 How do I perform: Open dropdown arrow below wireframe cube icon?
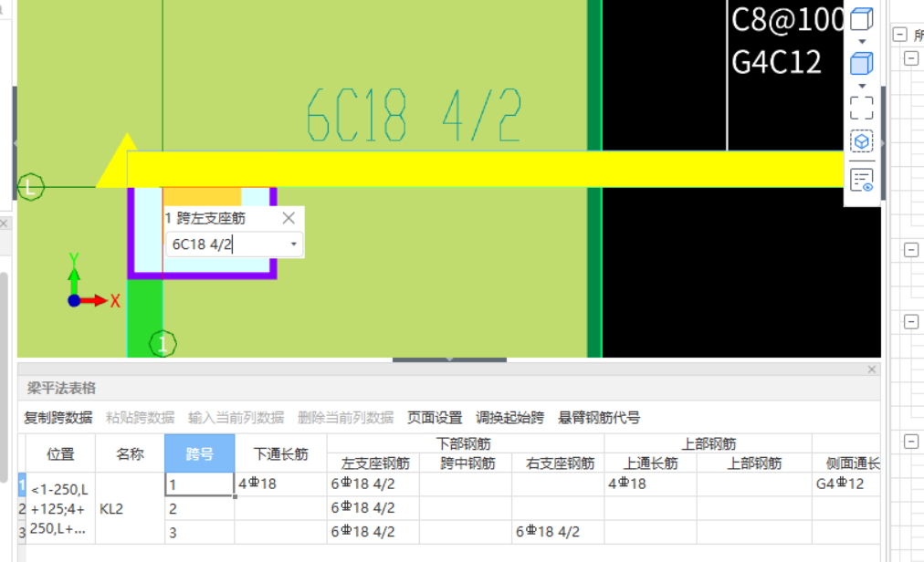(862, 42)
